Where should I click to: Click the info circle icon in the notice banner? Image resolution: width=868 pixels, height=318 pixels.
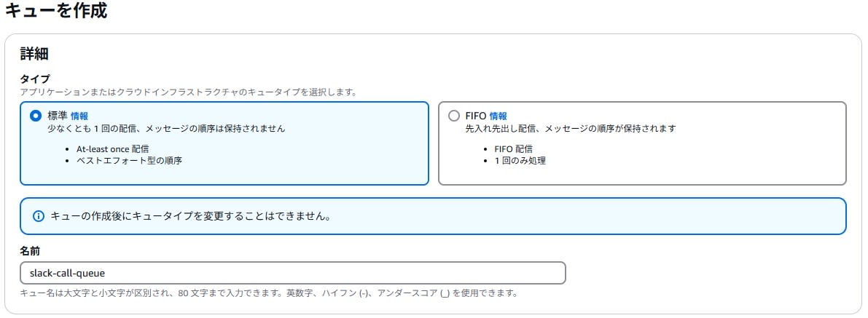(x=38, y=216)
